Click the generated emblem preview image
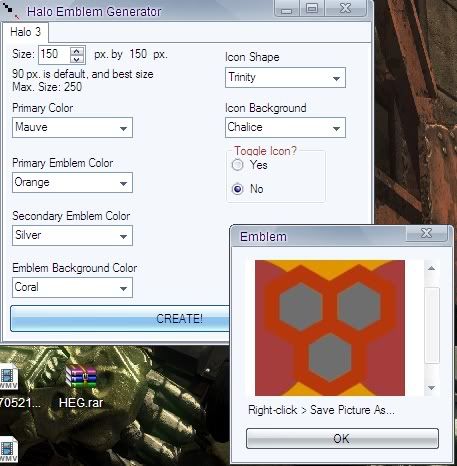Screen dimensions: 457x466 (330, 328)
